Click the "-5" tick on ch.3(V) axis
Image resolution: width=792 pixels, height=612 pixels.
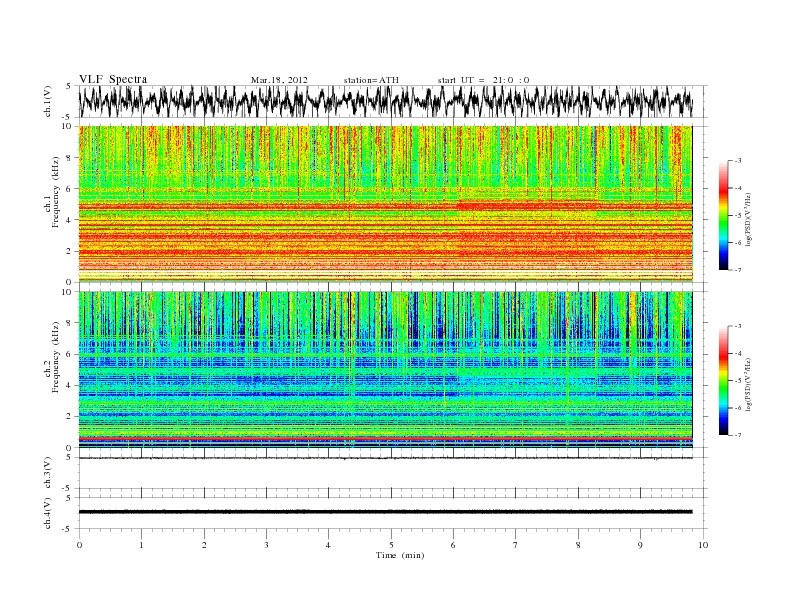coord(68,488)
